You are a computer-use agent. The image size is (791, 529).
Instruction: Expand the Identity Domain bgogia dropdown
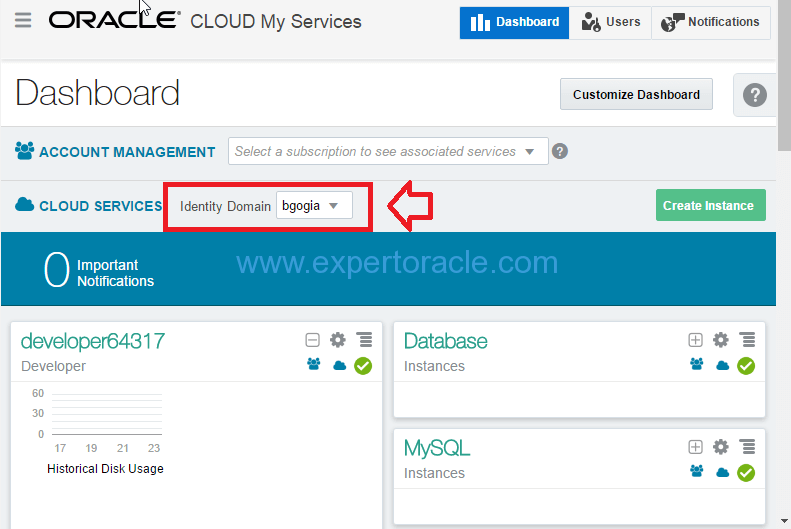(x=314, y=205)
